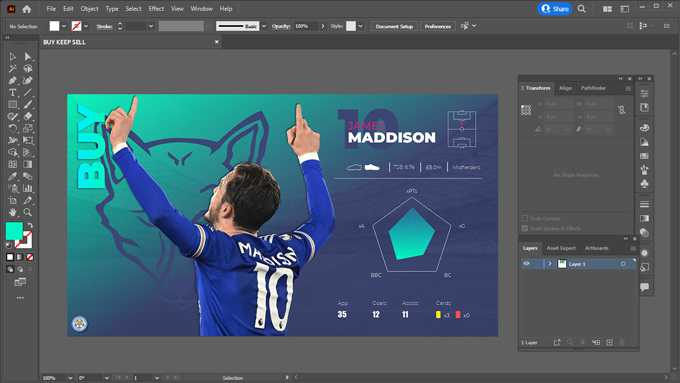Open rotate view angle dropdown
The height and width of the screenshot is (383, 680).
tap(107, 378)
